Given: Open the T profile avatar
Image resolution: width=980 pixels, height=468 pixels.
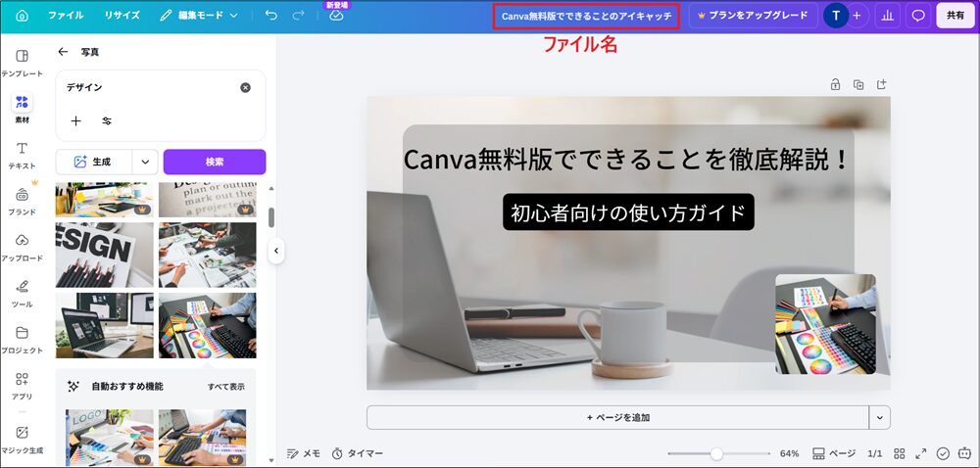Looking at the screenshot, I should [x=836, y=17].
